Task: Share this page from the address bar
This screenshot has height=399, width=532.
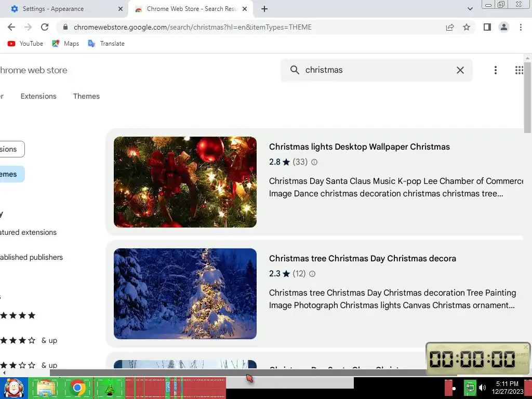Action: [x=450, y=27]
